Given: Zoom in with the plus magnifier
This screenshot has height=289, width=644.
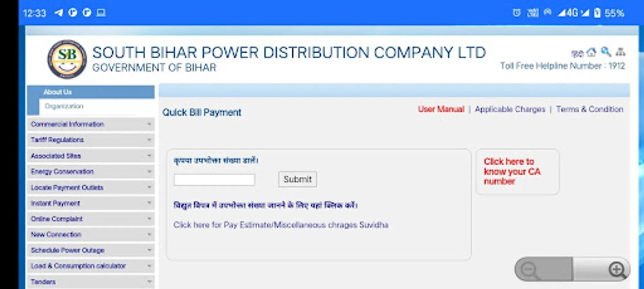Looking at the screenshot, I should point(617,270).
